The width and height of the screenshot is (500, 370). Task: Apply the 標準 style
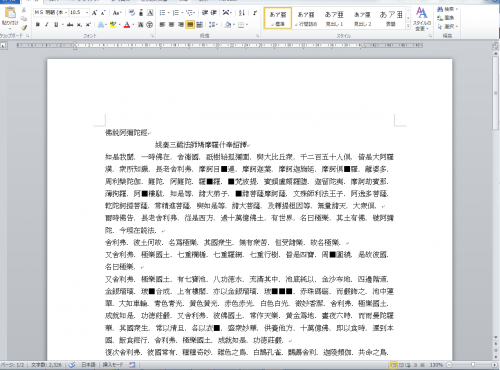tap(278, 18)
